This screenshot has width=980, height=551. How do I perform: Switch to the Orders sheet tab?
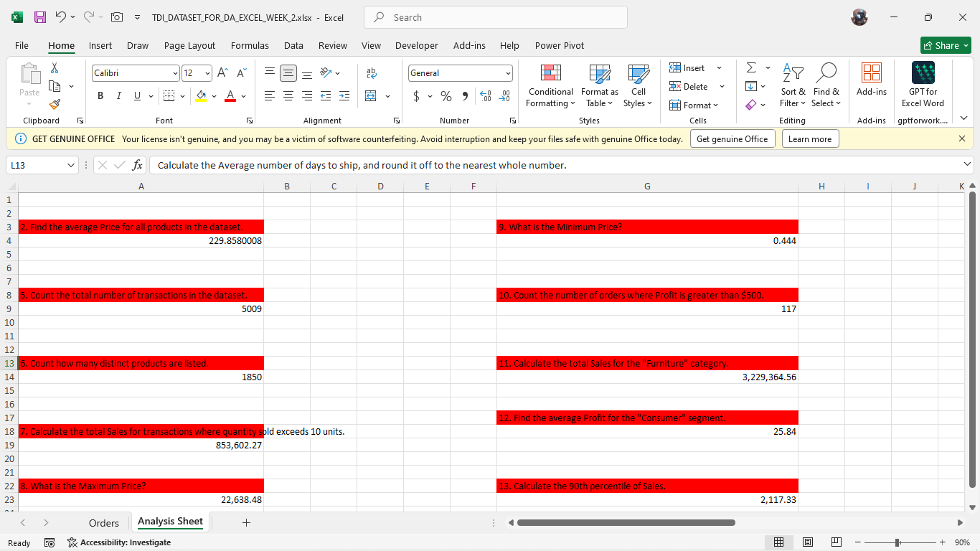click(104, 522)
